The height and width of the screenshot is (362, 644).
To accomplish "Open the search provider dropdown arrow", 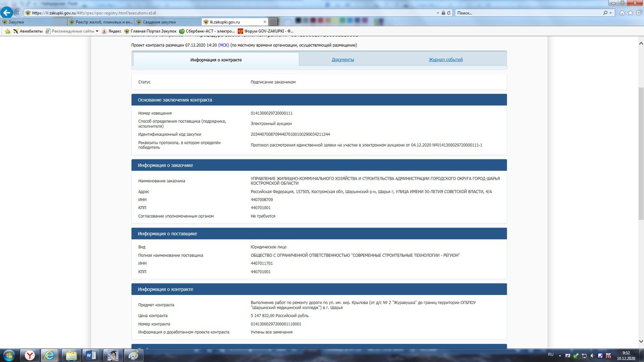I will coord(611,13).
